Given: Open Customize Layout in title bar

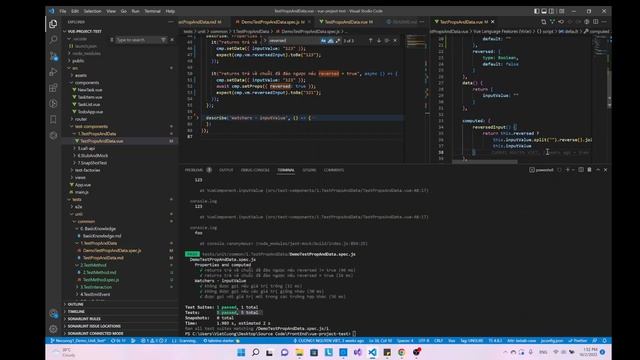Looking at the screenshot, I should [562, 11].
